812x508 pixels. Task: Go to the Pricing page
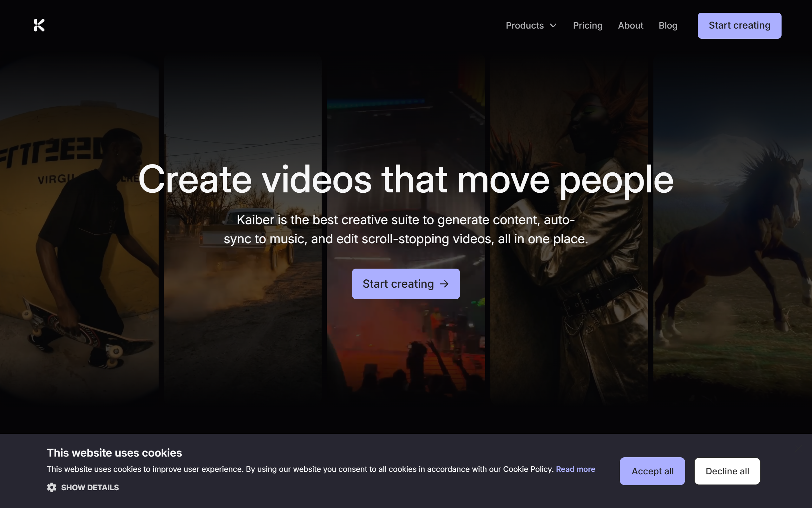pyautogui.click(x=587, y=25)
